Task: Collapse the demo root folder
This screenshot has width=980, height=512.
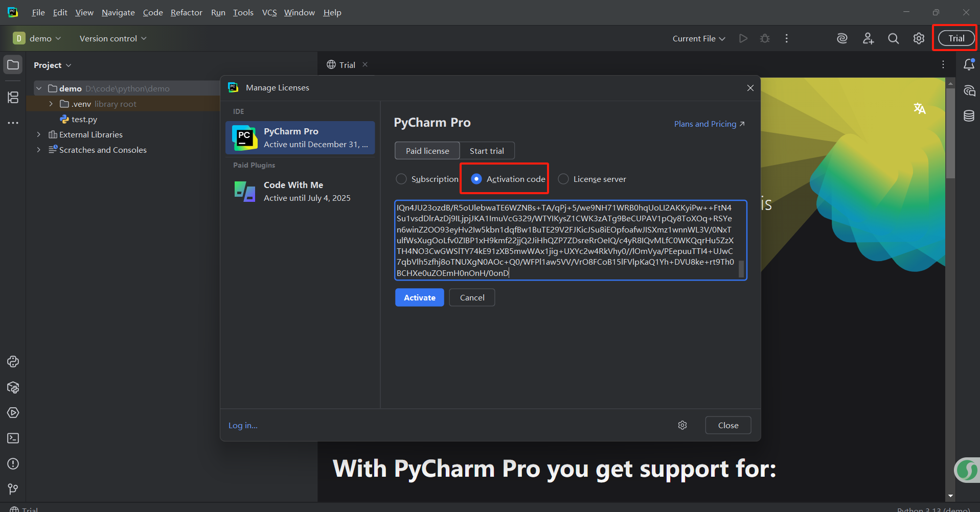Action: [x=39, y=88]
